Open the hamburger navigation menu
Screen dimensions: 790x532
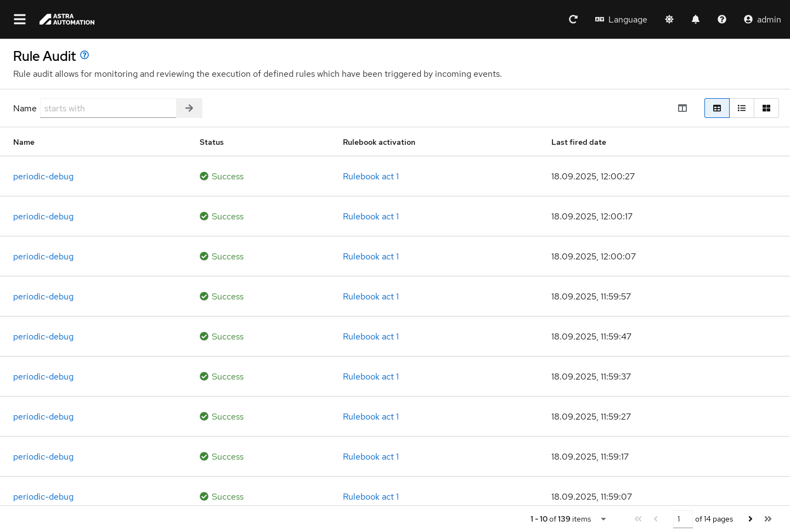pos(20,19)
